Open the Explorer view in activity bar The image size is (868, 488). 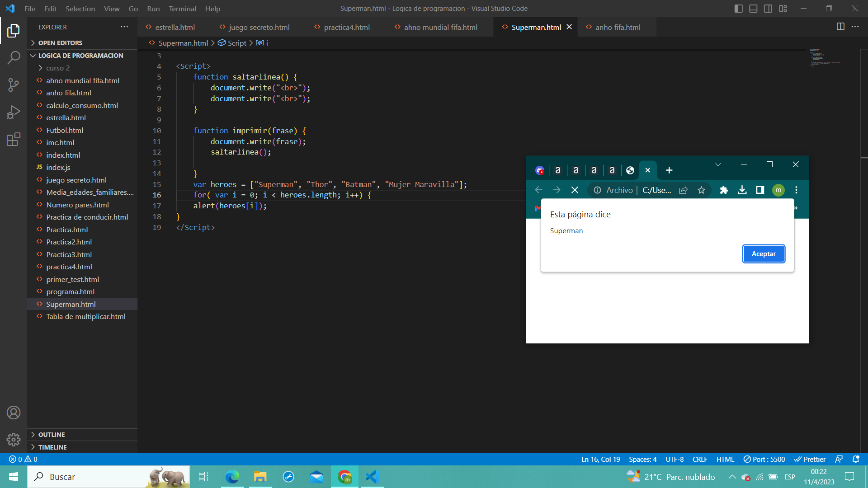click(14, 31)
